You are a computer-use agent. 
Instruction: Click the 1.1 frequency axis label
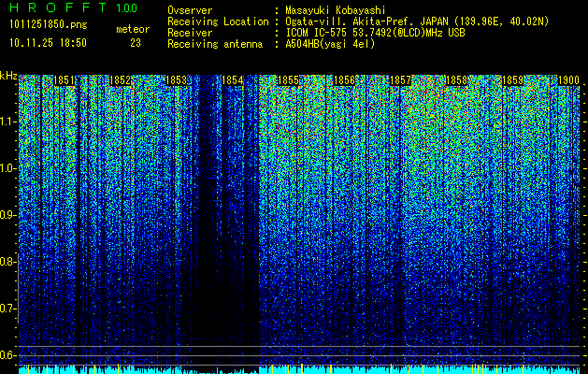pos(7,122)
